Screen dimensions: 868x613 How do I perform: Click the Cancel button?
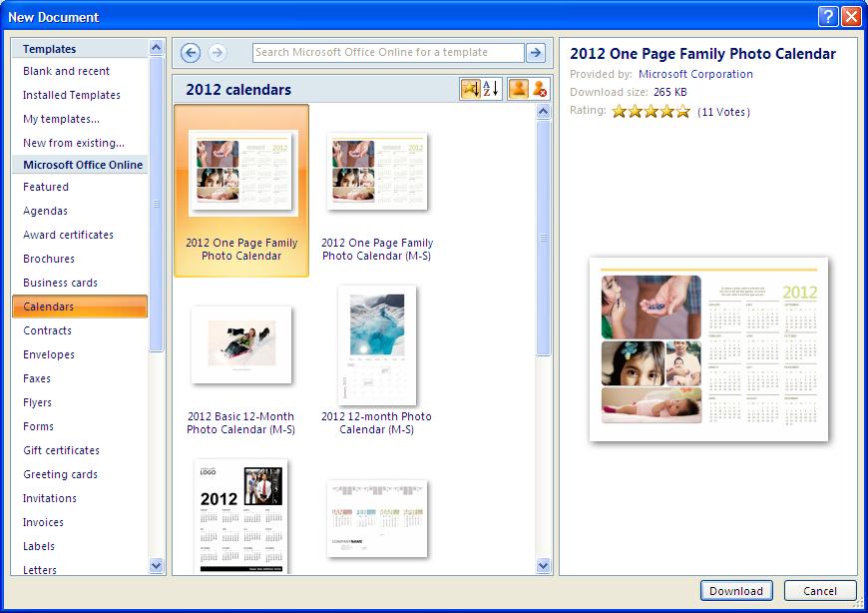820,590
